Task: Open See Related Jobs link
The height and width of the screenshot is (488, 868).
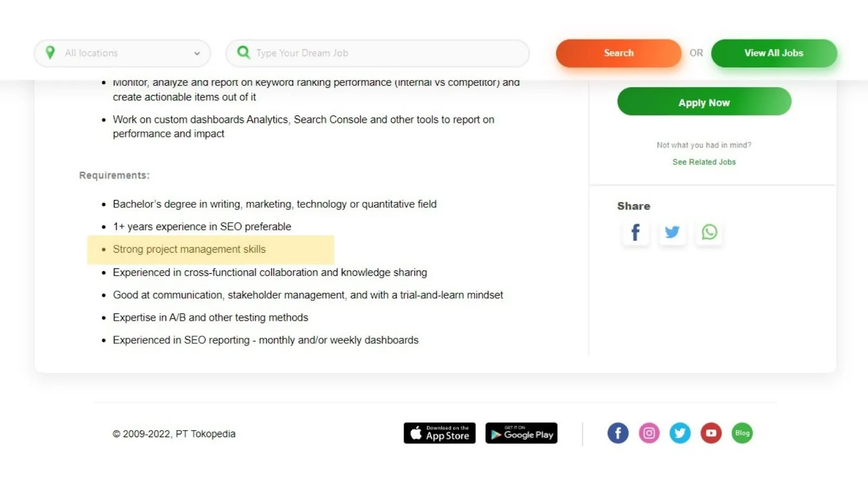Action: (x=704, y=162)
